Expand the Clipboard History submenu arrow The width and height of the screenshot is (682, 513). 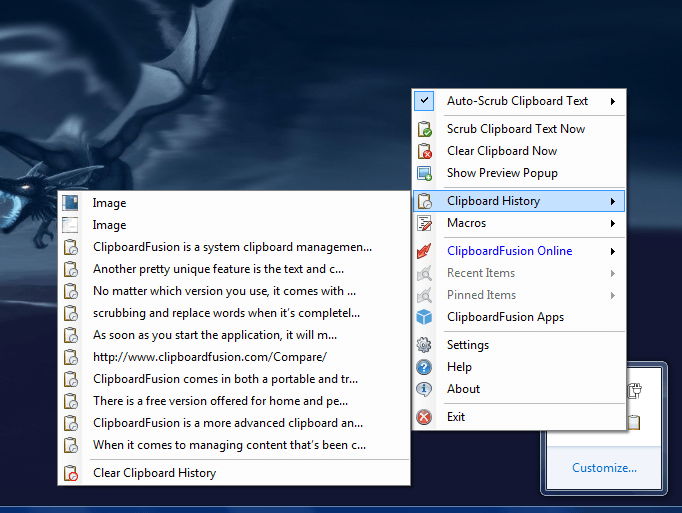pyautogui.click(x=612, y=201)
